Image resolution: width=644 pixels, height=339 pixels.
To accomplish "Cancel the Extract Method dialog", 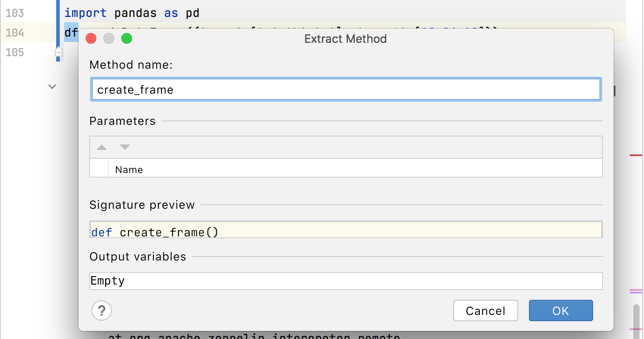I will (485, 310).
